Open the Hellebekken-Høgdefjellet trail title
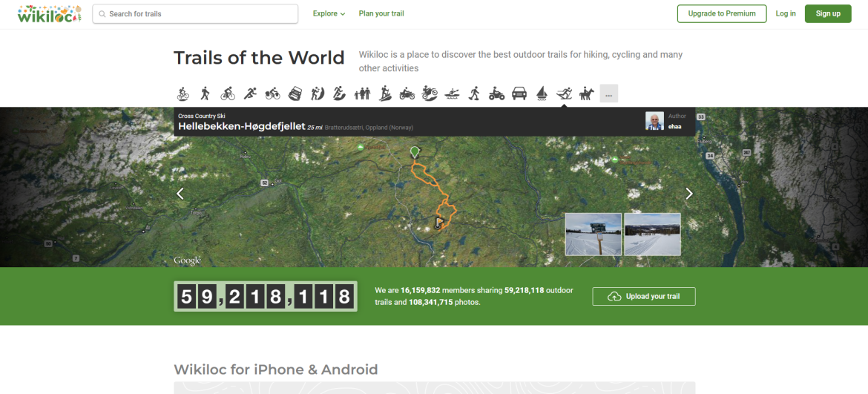 [x=241, y=126]
